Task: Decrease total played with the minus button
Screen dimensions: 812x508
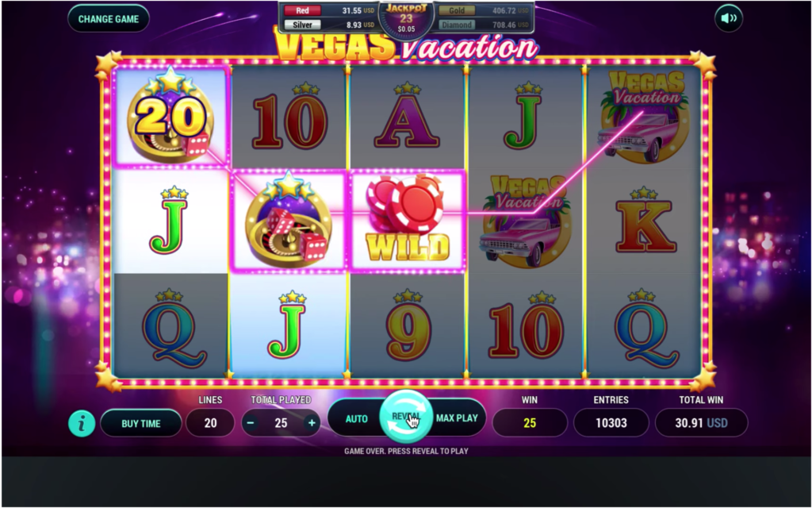Action: (x=251, y=423)
